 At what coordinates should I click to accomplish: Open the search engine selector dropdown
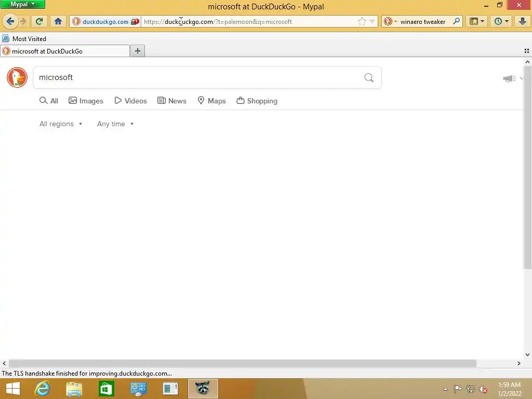tap(390, 21)
